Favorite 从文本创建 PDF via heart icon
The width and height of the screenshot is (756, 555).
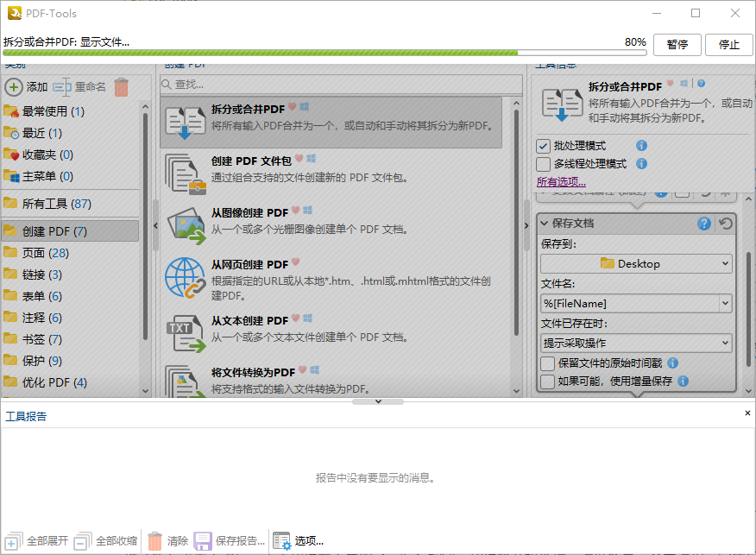[x=295, y=318]
